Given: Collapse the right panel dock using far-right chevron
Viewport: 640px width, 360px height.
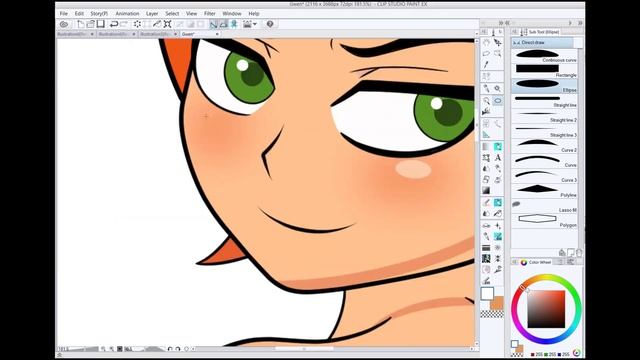Looking at the screenshot, I should pyautogui.click(x=580, y=23).
